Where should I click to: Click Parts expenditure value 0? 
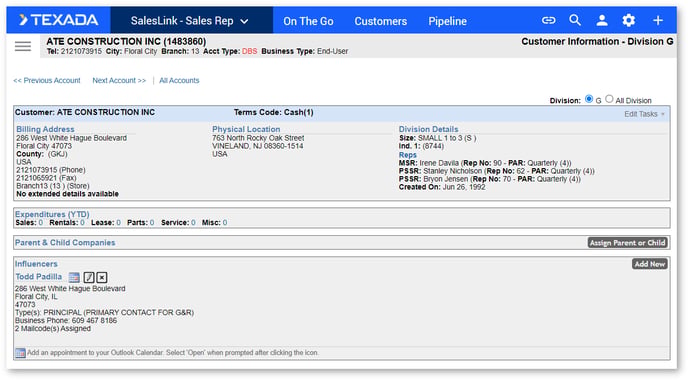click(x=151, y=223)
